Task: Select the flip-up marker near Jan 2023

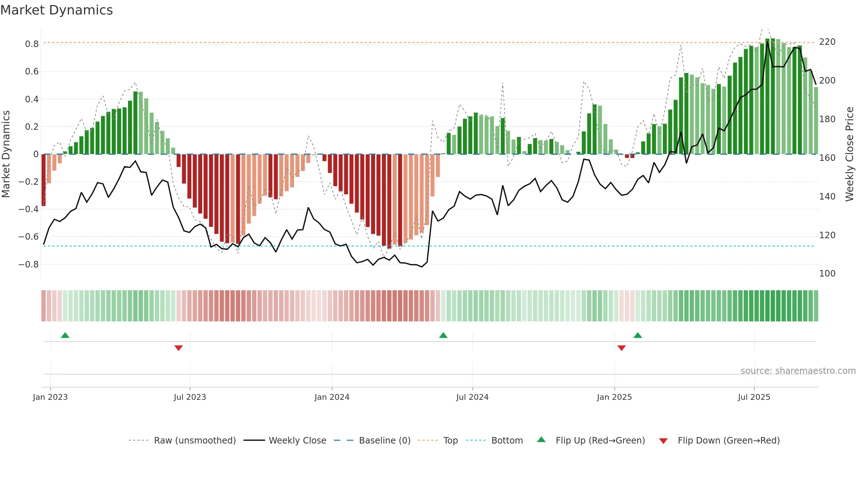Action: click(65, 335)
